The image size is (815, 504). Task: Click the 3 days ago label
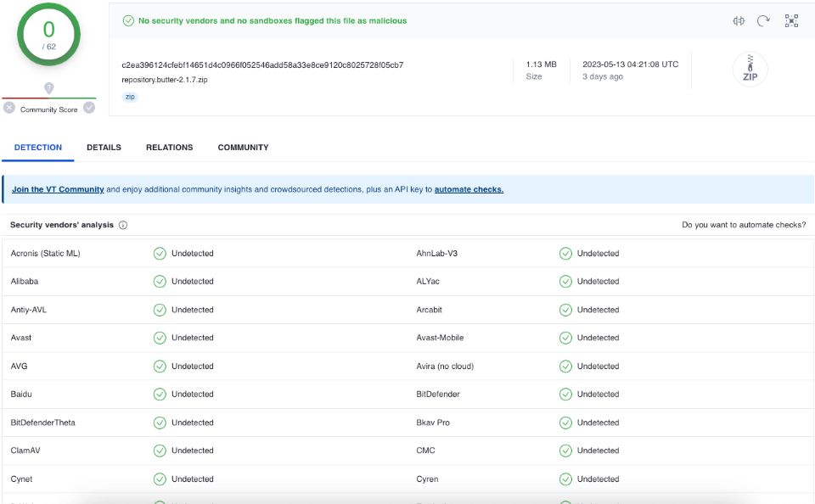(603, 77)
